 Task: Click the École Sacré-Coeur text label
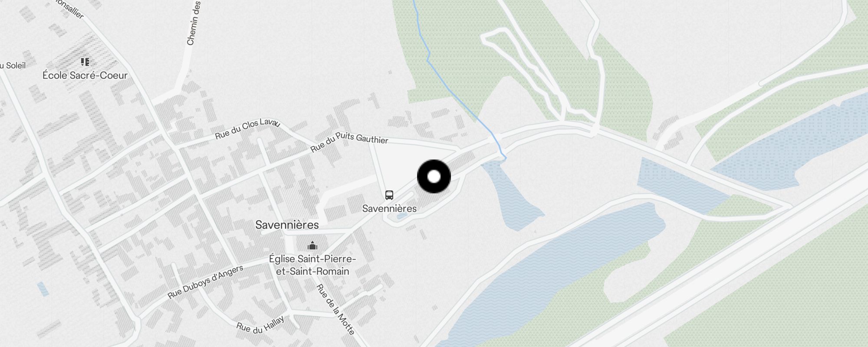click(x=85, y=75)
